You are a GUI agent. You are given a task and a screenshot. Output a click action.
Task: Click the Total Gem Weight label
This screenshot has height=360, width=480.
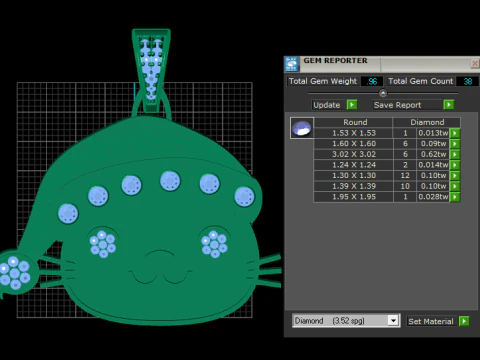click(323, 81)
